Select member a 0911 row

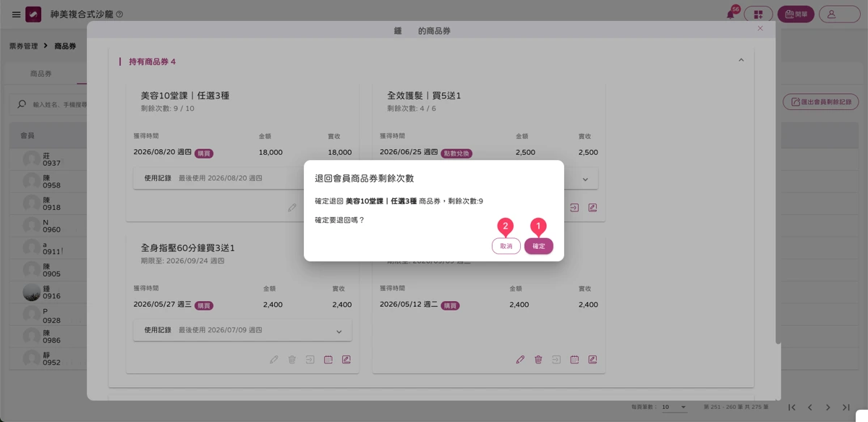pyautogui.click(x=48, y=248)
